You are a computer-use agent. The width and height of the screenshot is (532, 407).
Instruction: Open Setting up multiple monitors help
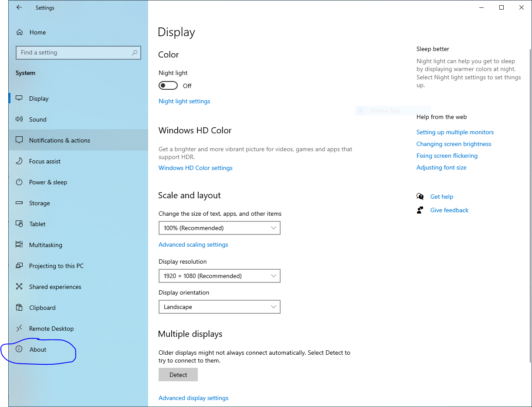[455, 132]
